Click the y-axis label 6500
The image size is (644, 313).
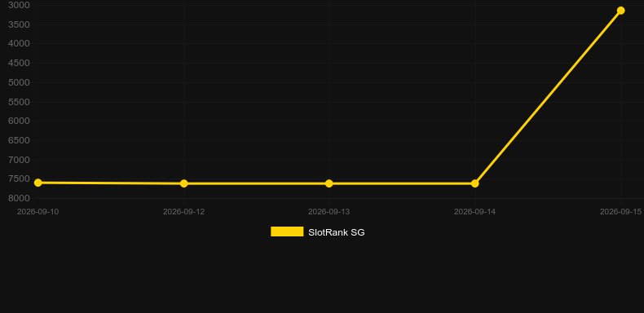[19, 140]
